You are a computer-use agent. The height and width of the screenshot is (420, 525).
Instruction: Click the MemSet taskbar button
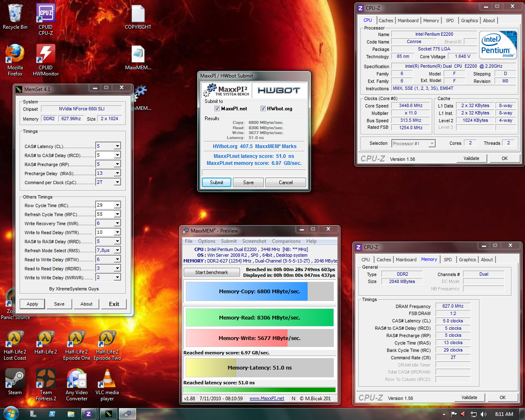click(x=109, y=414)
